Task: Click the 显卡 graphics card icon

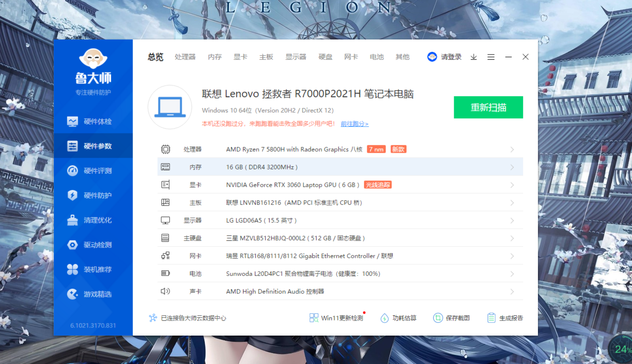Action: [x=166, y=185]
